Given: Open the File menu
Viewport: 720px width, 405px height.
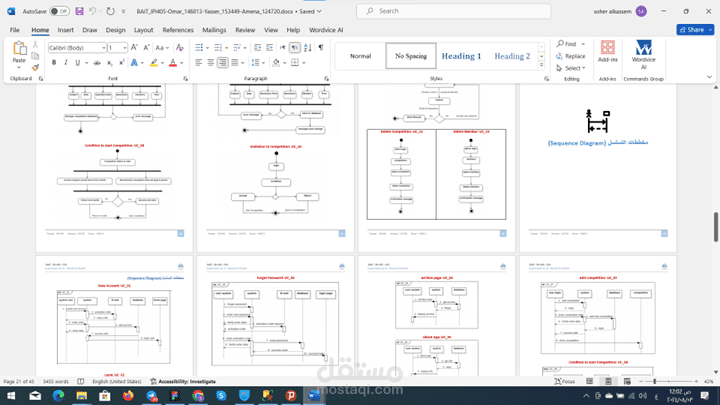Looking at the screenshot, I should pyautogui.click(x=15, y=30).
